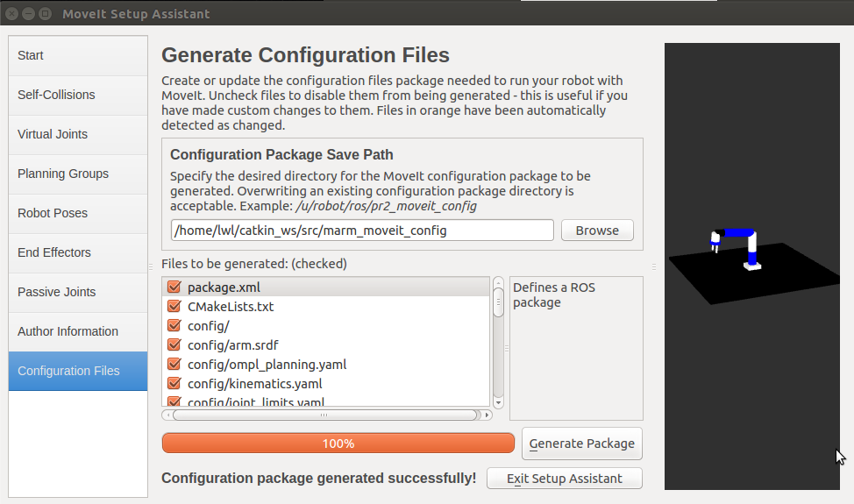Toggle the CMakeLists.txt checkbox
Viewport: 854px width, 504px height.
click(174, 307)
